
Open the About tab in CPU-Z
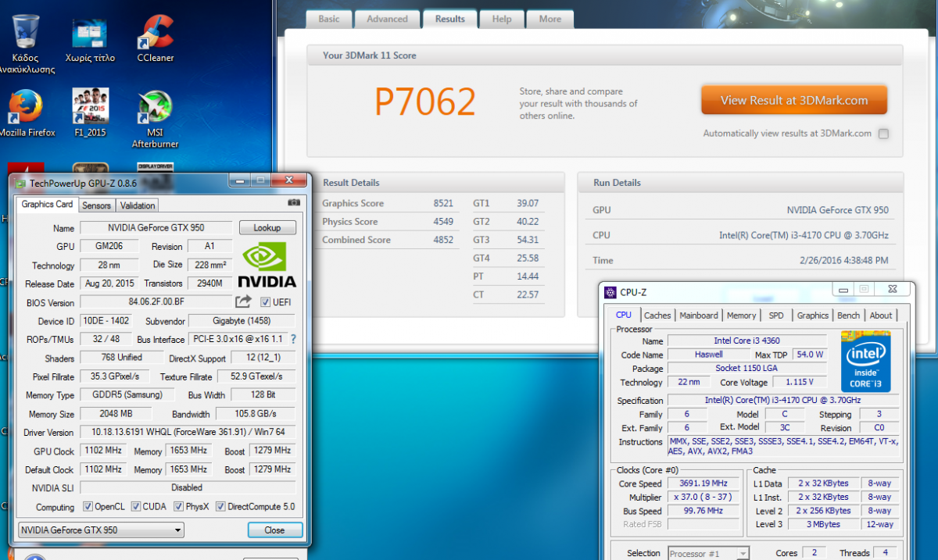coord(881,316)
